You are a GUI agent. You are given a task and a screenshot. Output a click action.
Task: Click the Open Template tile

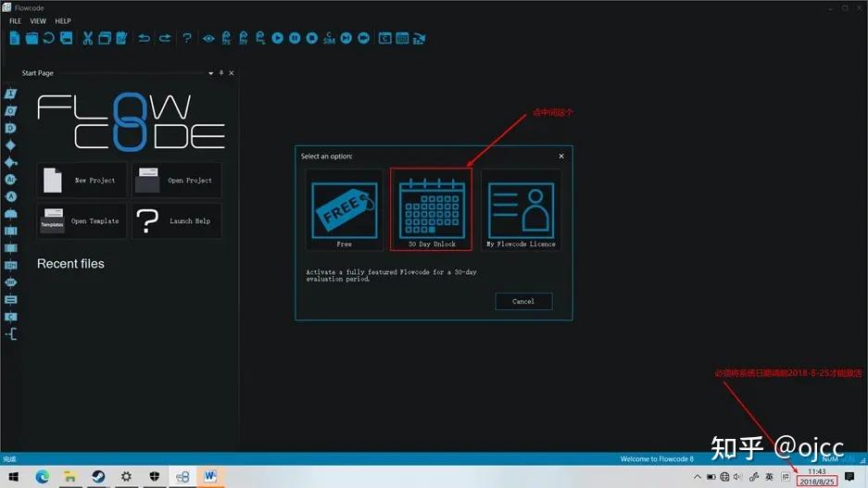click(82, 220)
